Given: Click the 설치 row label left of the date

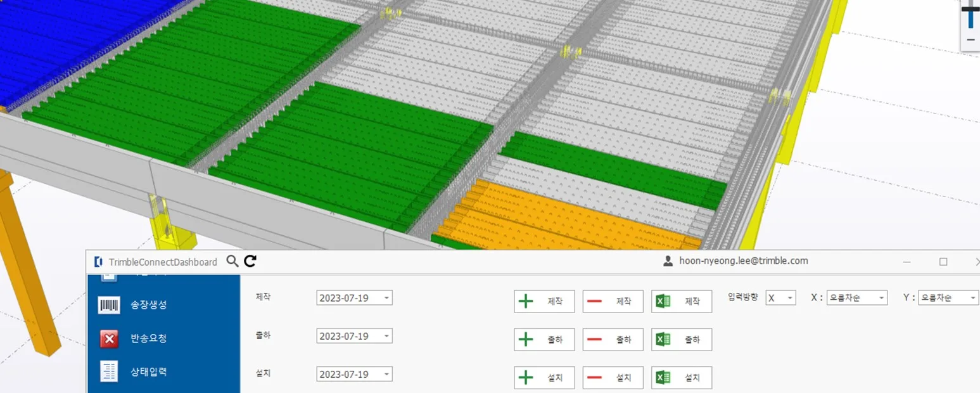Looking at the screenshot, I should click(264, 373).
